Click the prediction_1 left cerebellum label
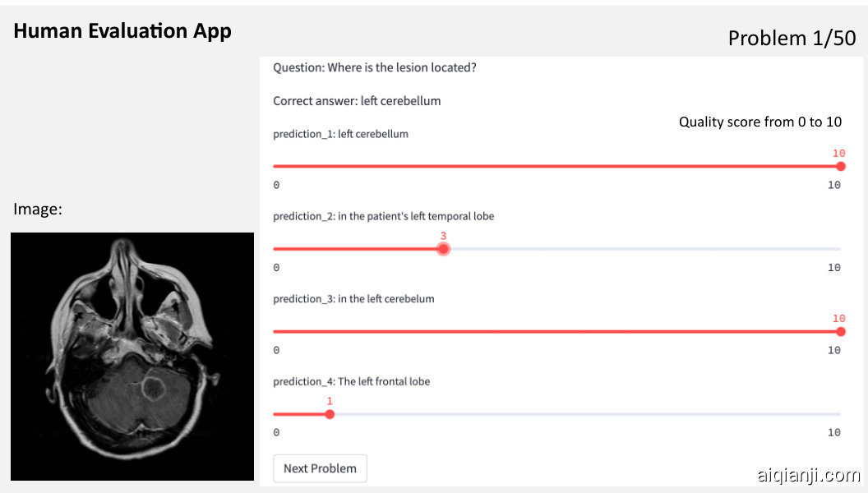Viewport: 868px width, 493px height. (340, 134)
